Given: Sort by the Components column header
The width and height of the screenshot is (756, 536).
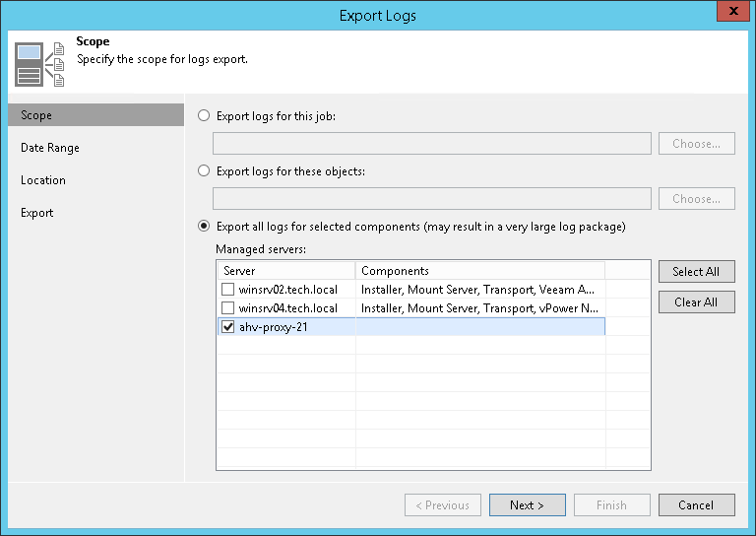Looking at the screenshot, I should [x=479, y=271].
